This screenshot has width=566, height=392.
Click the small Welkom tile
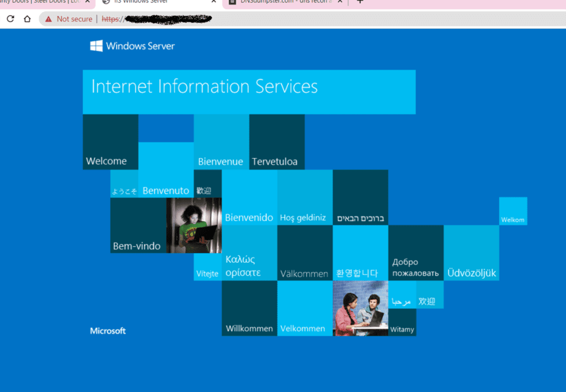[513, 211]
